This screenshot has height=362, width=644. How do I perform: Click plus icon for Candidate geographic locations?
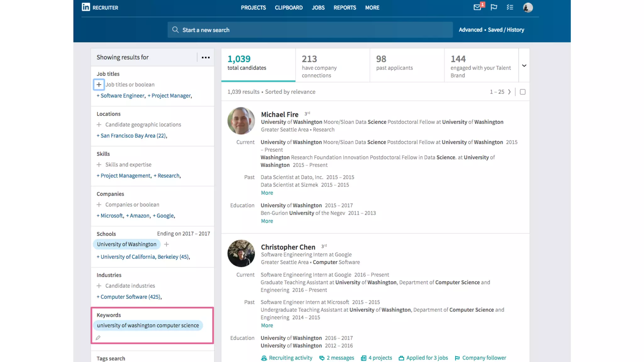pos(99,125)
